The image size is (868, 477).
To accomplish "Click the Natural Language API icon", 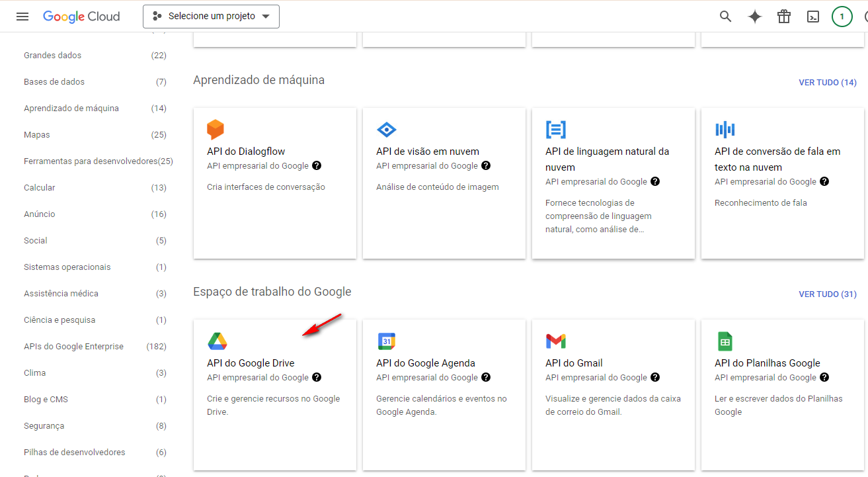I will (556, 130).
